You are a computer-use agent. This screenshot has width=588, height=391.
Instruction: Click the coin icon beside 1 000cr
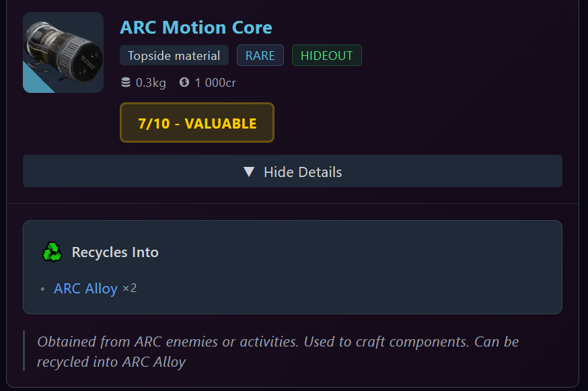tap(184, 83)
